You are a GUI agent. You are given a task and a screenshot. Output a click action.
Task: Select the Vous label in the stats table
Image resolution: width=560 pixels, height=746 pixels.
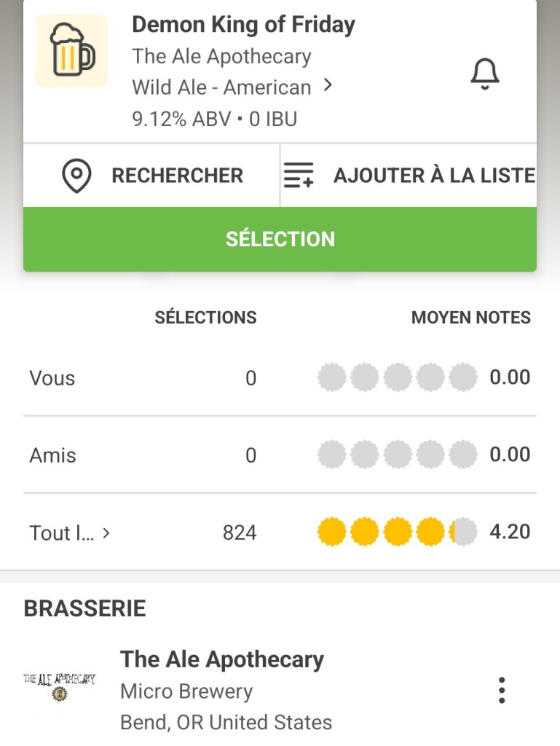pyautogui.click(x=52, y=378)
